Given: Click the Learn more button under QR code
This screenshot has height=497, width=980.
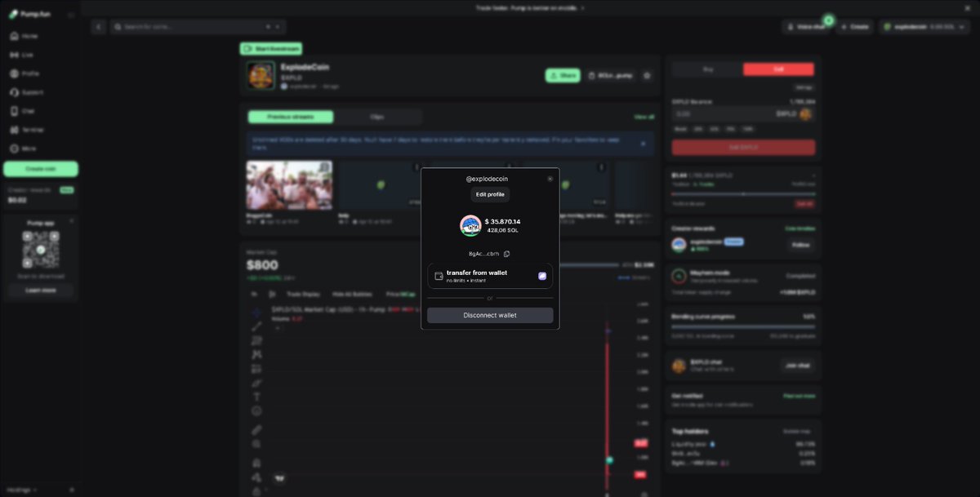Looking at the screenshot, I should tap(41, 290).
